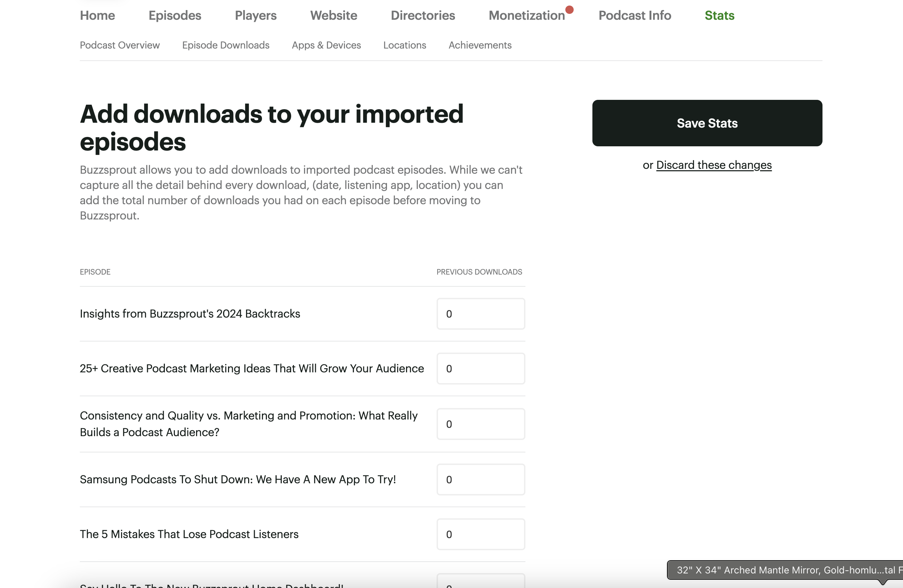Open the Players tab
903x588 pixels.
click(255, 15)
